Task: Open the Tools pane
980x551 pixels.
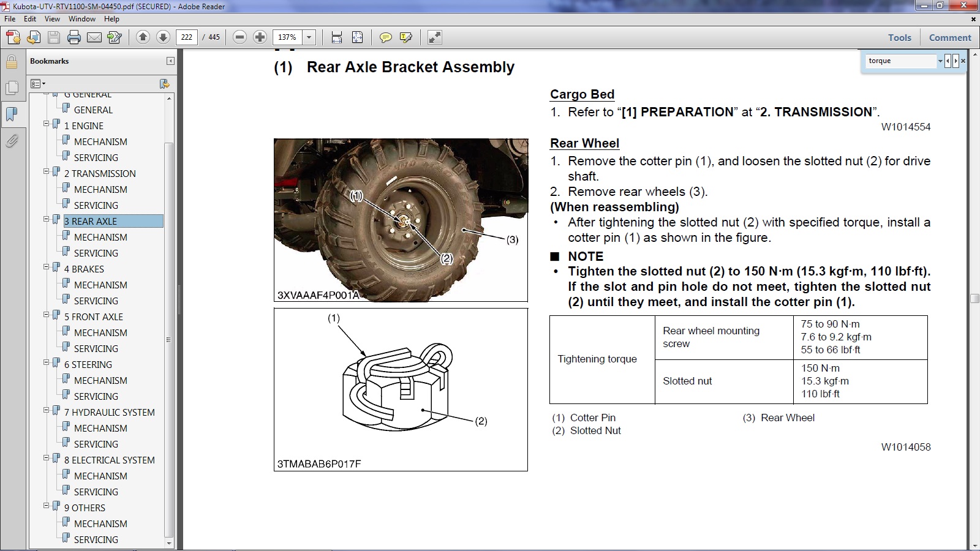Action: click(x=900, y=37)
